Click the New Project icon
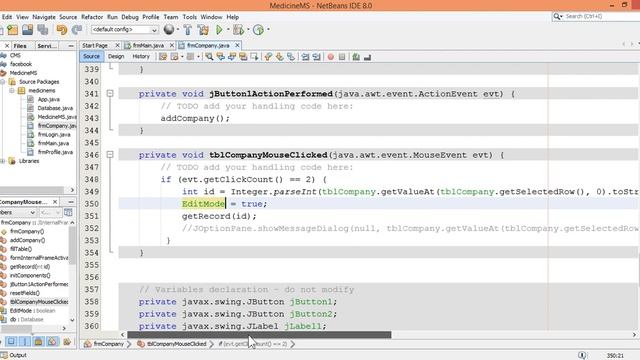Viewport: 640px width, 360px height. (x=12, y=30)
